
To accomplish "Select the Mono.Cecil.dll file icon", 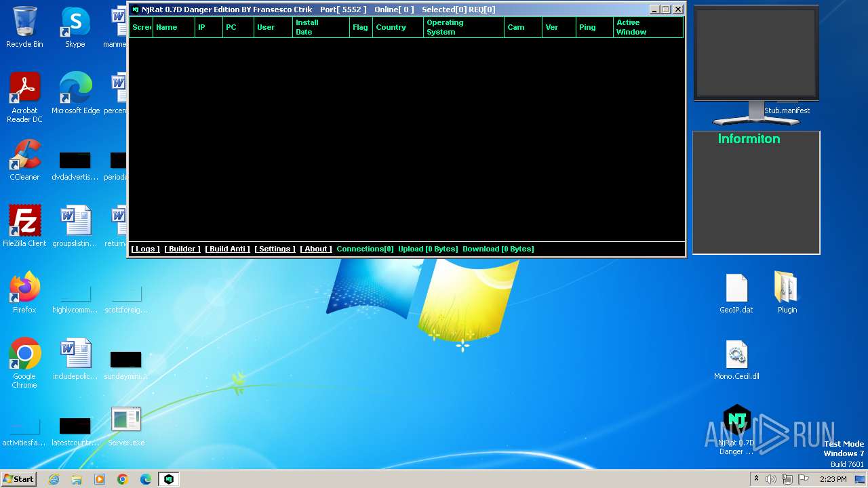I will [x=736, y=359].
